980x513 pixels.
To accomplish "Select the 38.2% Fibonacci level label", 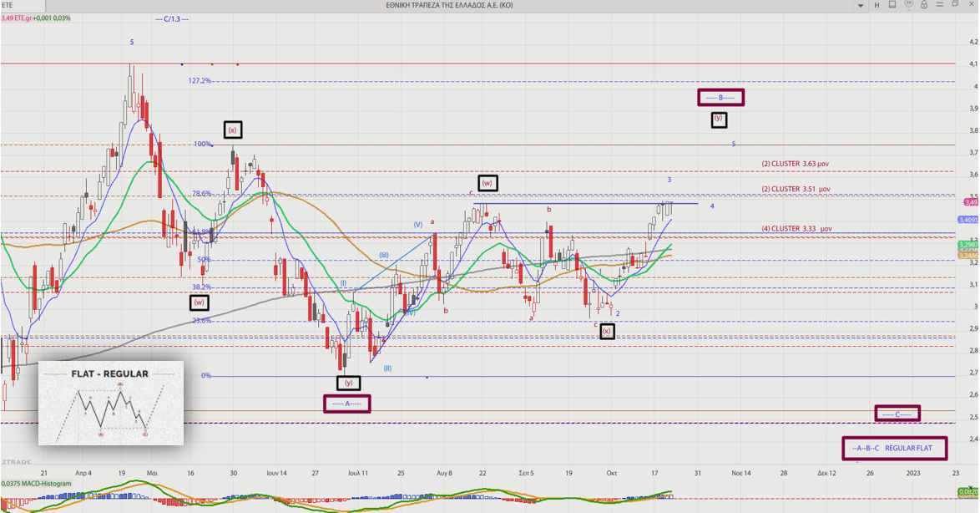I will tap(202, 287).
